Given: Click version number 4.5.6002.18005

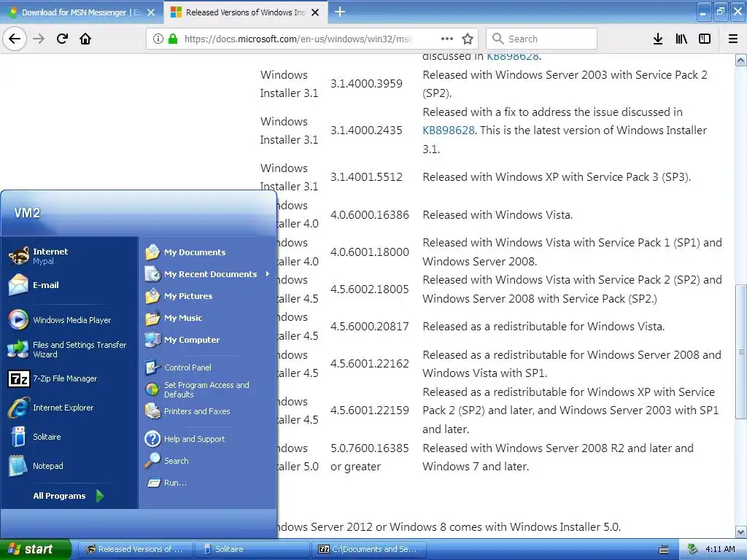Looking at the screenshot, I should [370, 289].
